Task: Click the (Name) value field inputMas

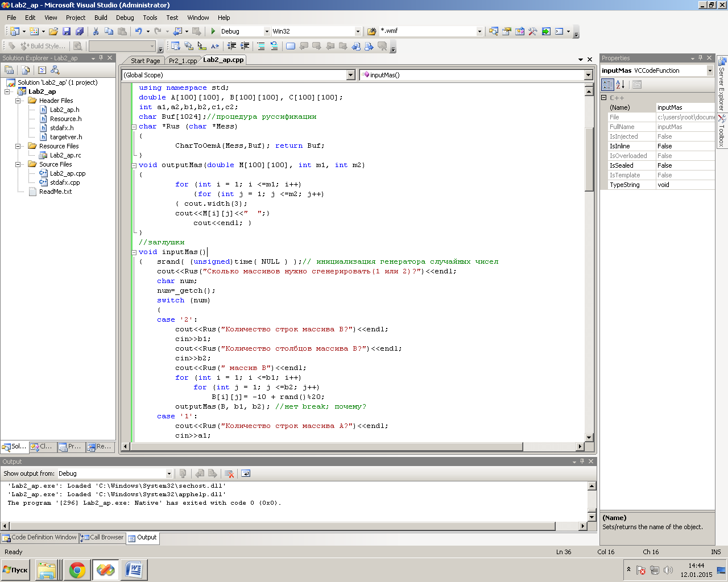Action: [x=685, y=107]
